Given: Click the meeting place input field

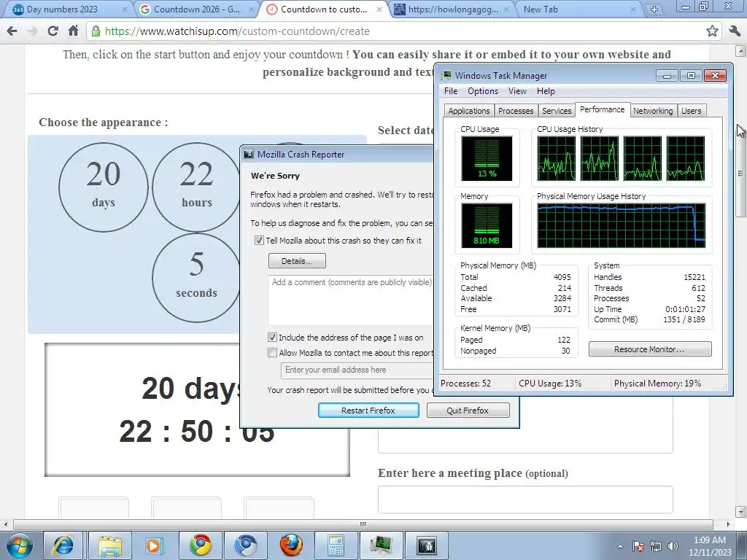Looking at the screenshot, I should [525, 499].
